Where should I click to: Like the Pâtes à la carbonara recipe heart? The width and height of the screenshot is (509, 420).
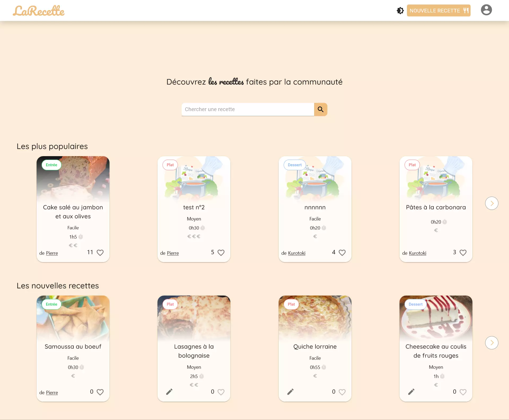click(x=463, y=253)
